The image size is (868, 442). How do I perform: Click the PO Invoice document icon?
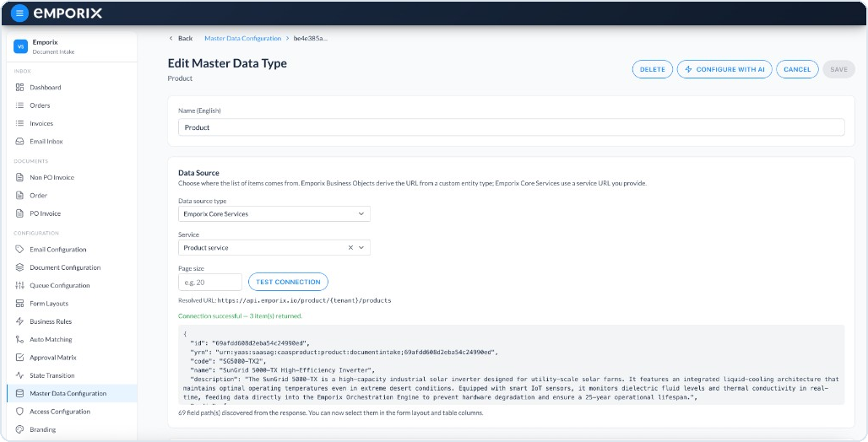pos(19,213)
